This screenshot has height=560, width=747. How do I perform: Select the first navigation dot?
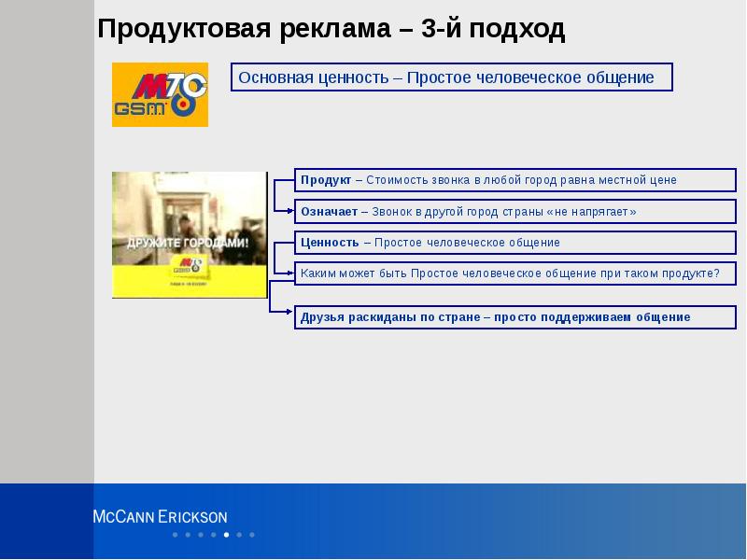click(x=176, y=534)
